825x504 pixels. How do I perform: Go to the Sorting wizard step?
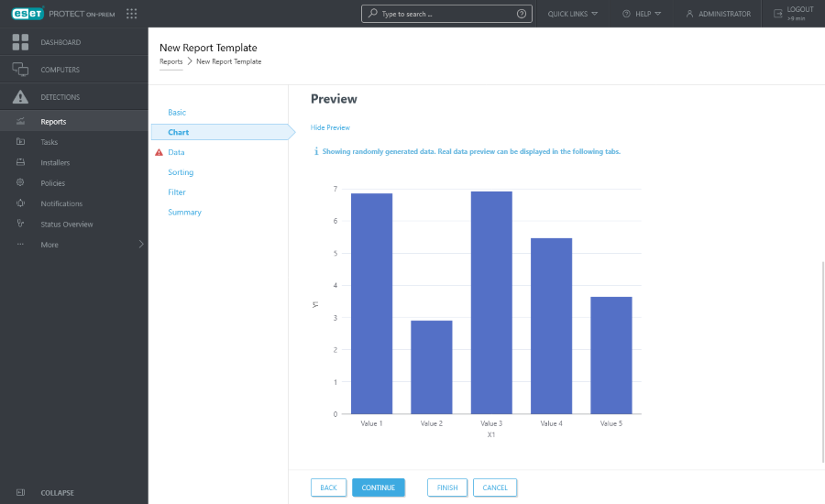click(181, 172)
